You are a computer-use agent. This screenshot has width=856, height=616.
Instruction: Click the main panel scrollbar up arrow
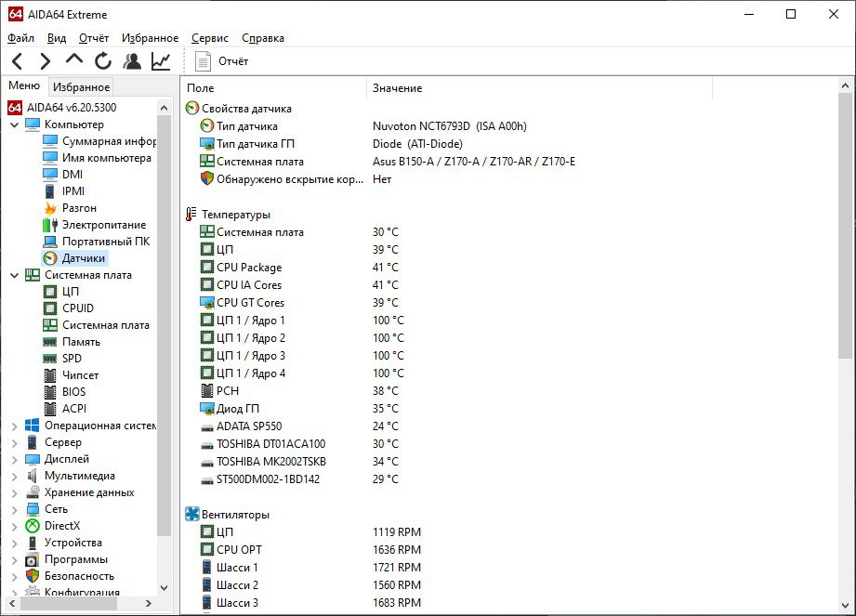coord(845,85)
